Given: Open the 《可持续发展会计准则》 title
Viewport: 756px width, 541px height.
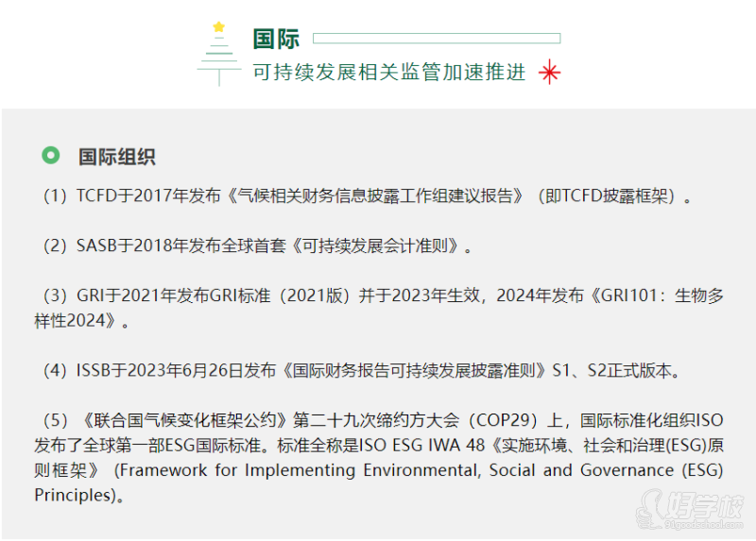Looking at the screenshot, I should 376,246.
